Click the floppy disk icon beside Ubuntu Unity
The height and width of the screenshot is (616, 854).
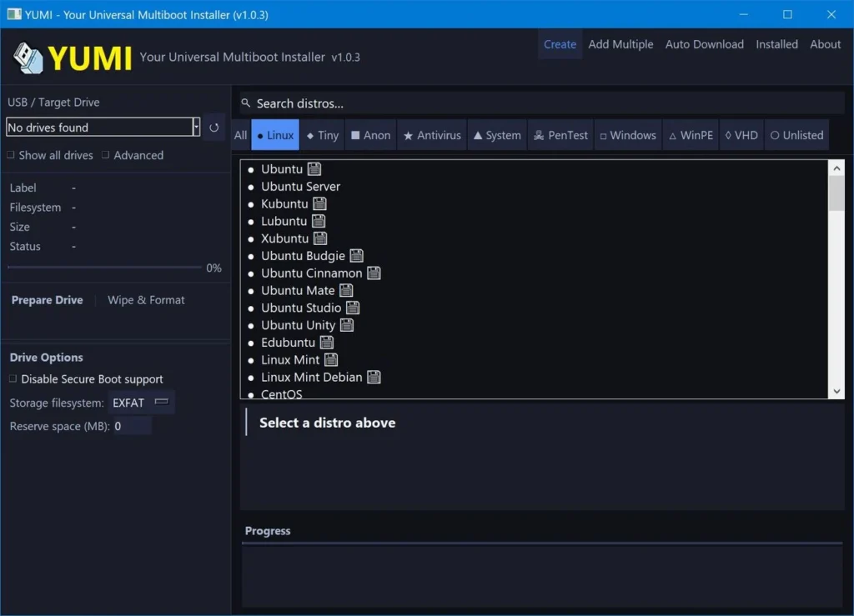click(347, 325)
